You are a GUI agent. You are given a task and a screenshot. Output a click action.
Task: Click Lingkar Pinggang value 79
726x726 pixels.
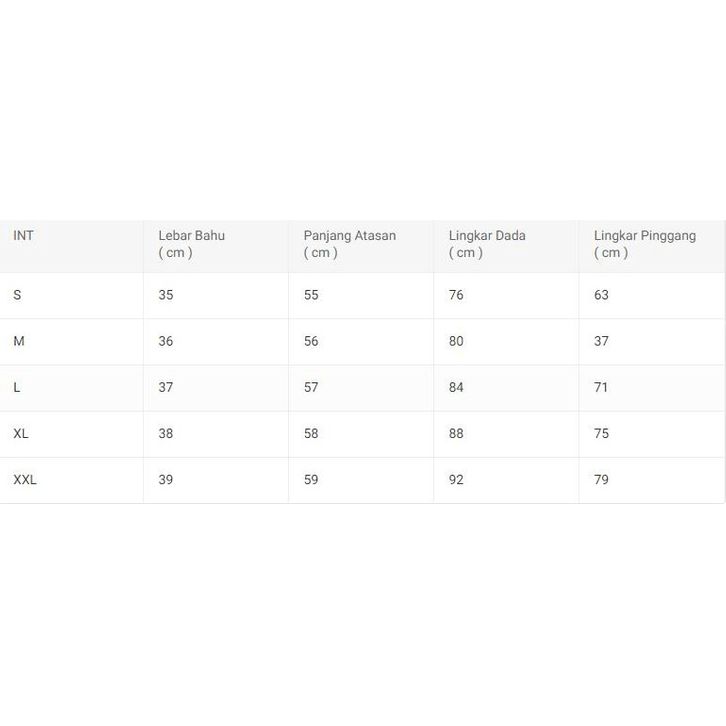601,479
